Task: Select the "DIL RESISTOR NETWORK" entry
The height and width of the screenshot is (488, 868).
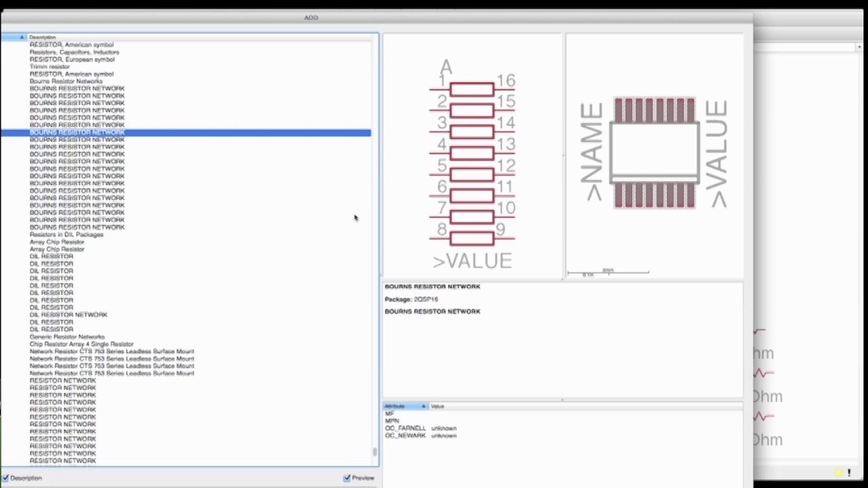Action: tap(68, 314)
